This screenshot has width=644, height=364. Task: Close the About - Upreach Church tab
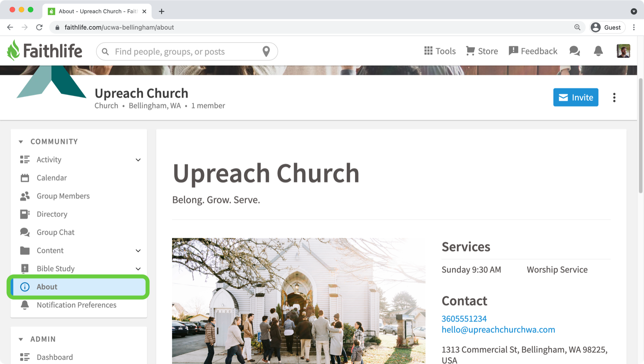(144, 11)
